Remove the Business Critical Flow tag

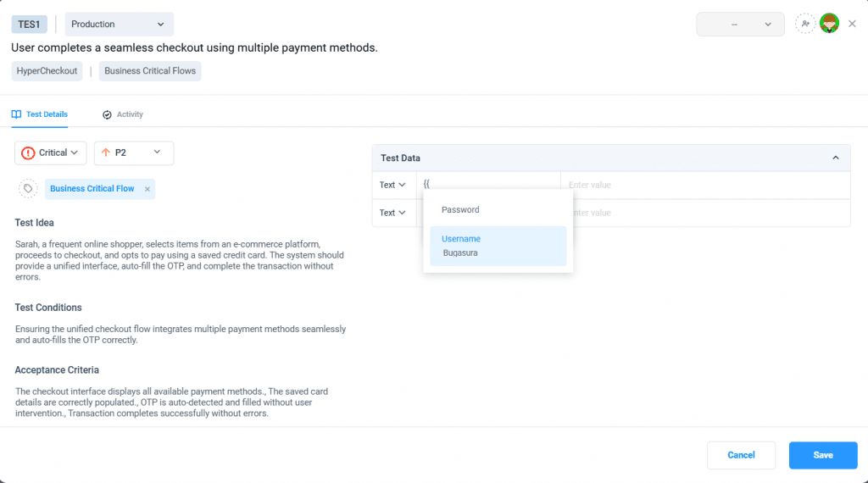point(147,189)
